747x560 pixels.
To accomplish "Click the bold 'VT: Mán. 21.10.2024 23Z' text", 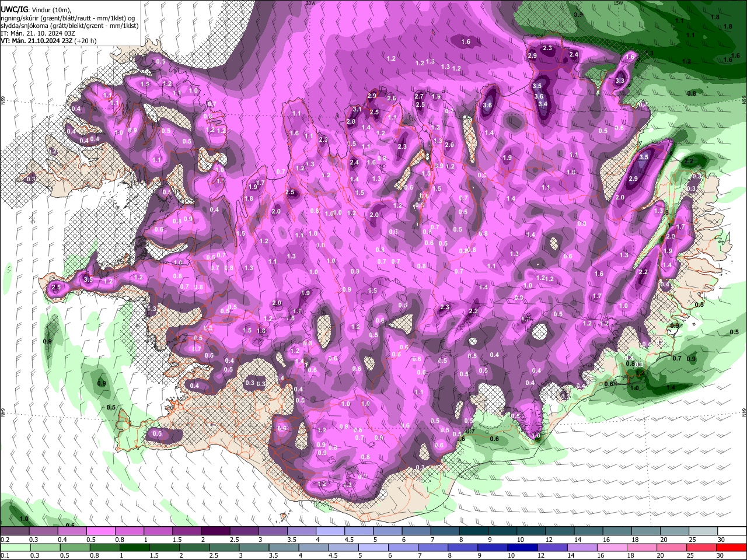I will [x=36, y=41].
